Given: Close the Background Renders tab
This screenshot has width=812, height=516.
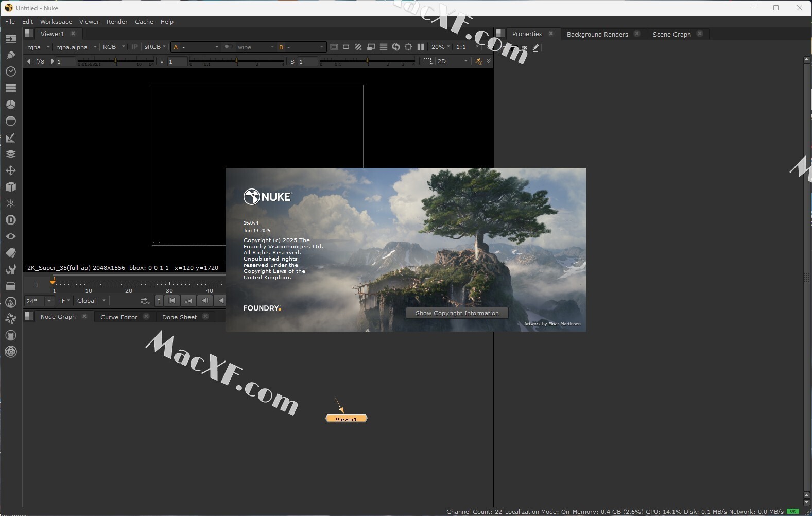Looking at the screenshot, I should click(x=637, y=33).
